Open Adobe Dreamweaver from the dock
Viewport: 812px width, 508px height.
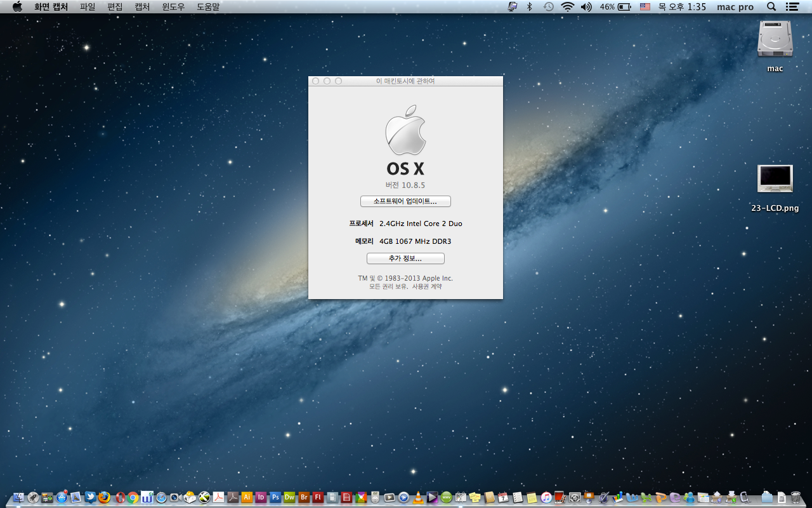tap(289, 497)
